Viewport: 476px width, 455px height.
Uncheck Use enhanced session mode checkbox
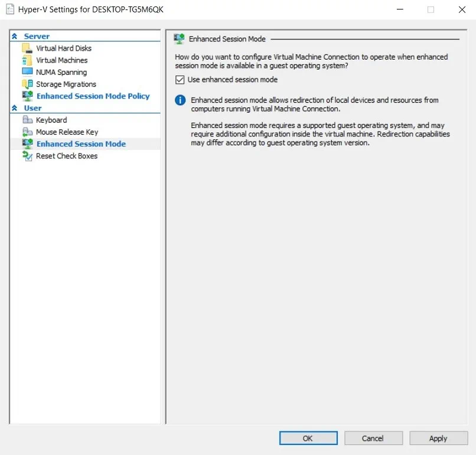[x=180, y=80]
